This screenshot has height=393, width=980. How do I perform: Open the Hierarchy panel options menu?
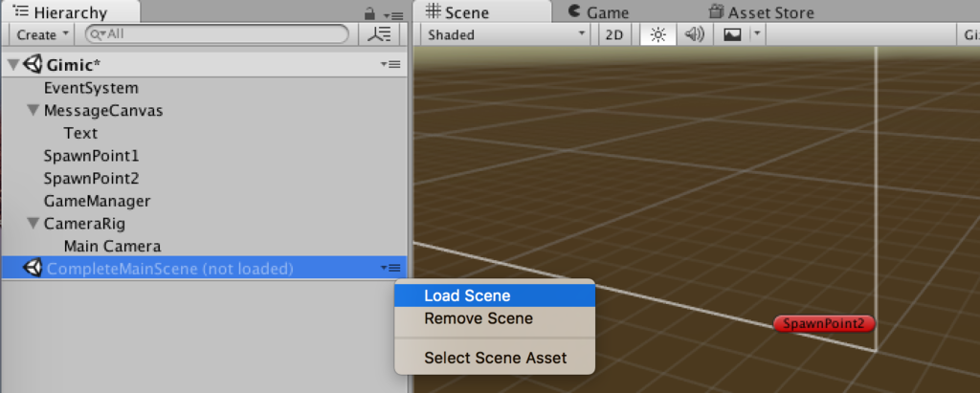393,15
